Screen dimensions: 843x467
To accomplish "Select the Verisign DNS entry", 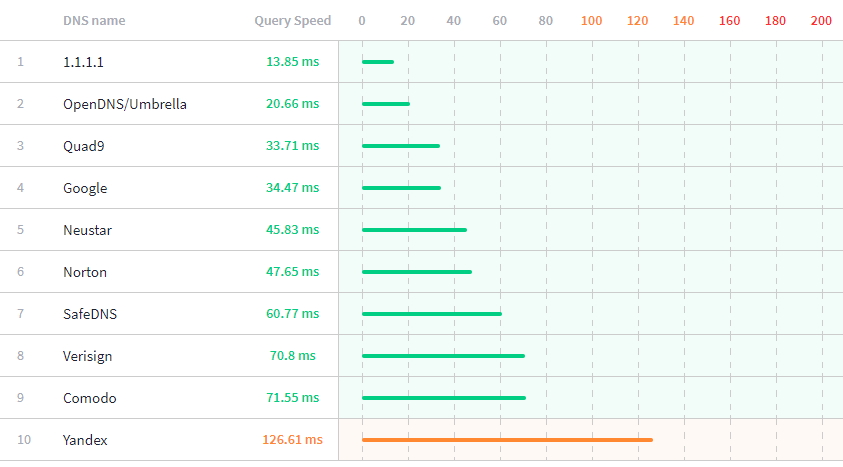I will 87,356.
